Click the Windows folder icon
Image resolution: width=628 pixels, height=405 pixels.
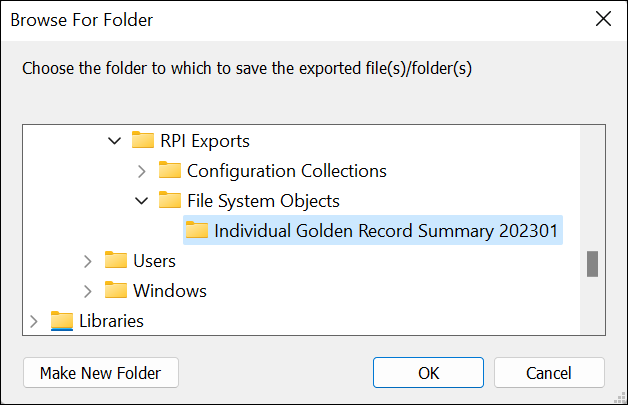click(x=116, y=291)
